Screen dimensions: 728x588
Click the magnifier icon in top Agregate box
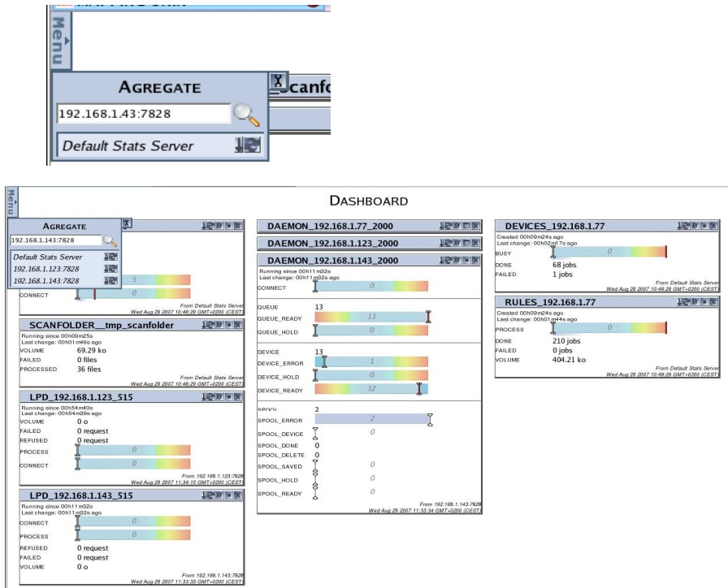click(246, 115)
